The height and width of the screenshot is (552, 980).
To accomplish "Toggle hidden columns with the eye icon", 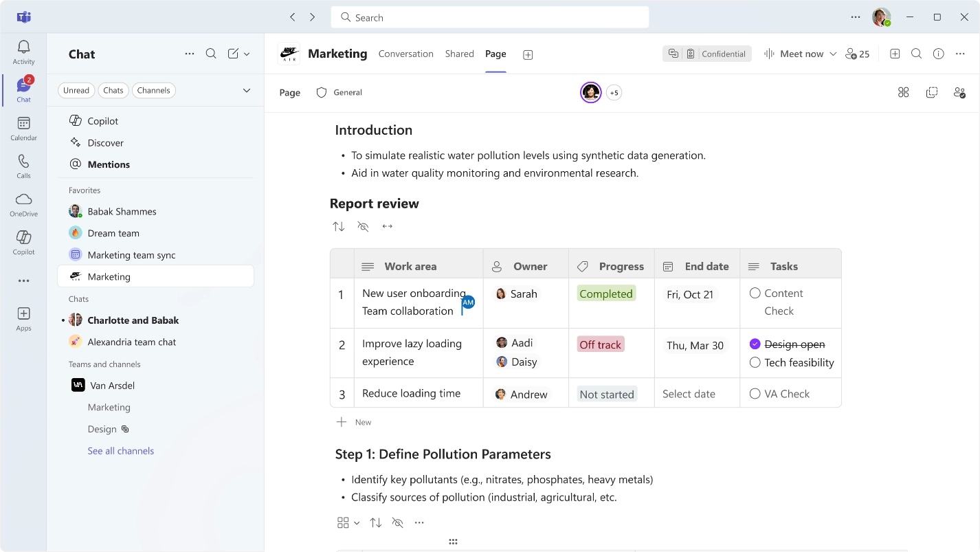I will pos(363,226).
